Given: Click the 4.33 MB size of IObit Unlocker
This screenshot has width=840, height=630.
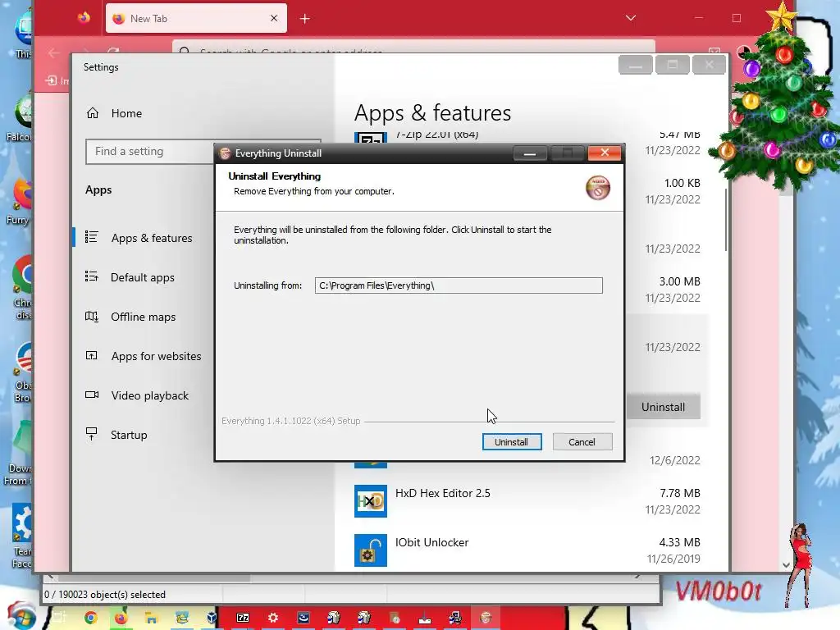Looking at the screenshot, I should click(680, 543).
